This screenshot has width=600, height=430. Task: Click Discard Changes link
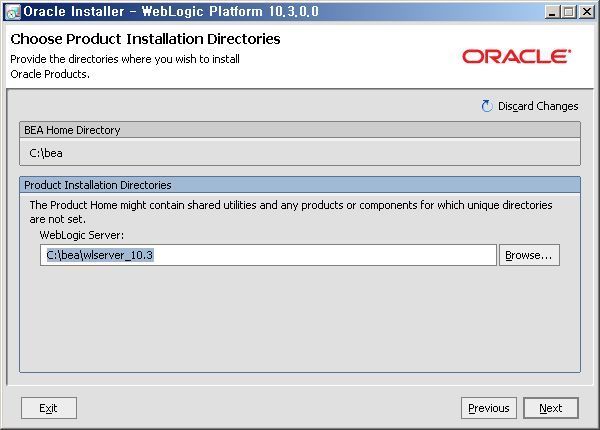click(x=538, y=106)
